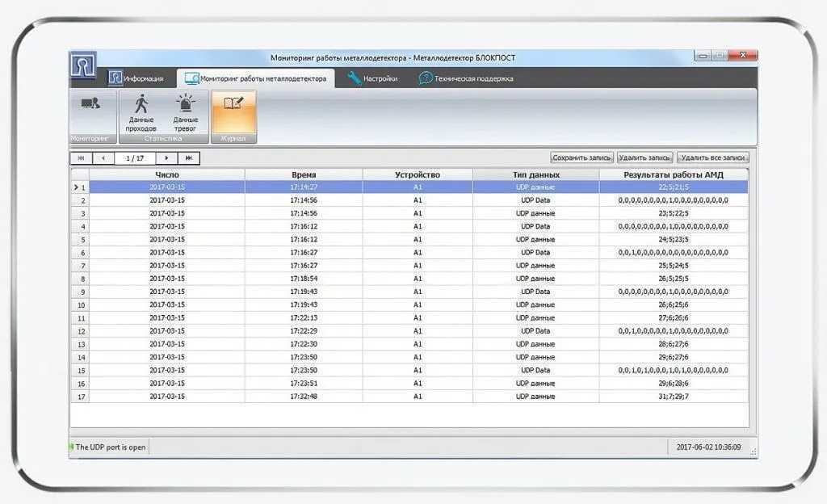Click the Сохранить запись button

581,158
